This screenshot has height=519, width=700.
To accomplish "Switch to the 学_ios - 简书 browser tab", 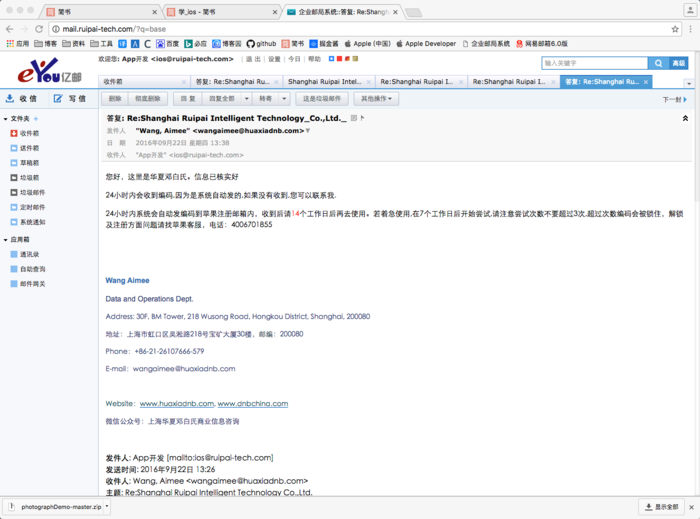I will [221, 12].
